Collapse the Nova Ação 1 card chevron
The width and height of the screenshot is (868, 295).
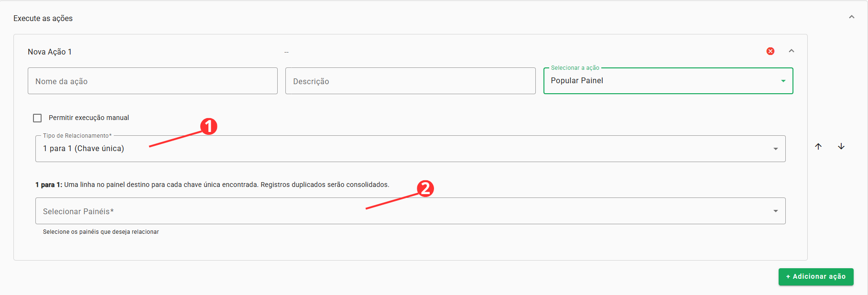(792, 51)
